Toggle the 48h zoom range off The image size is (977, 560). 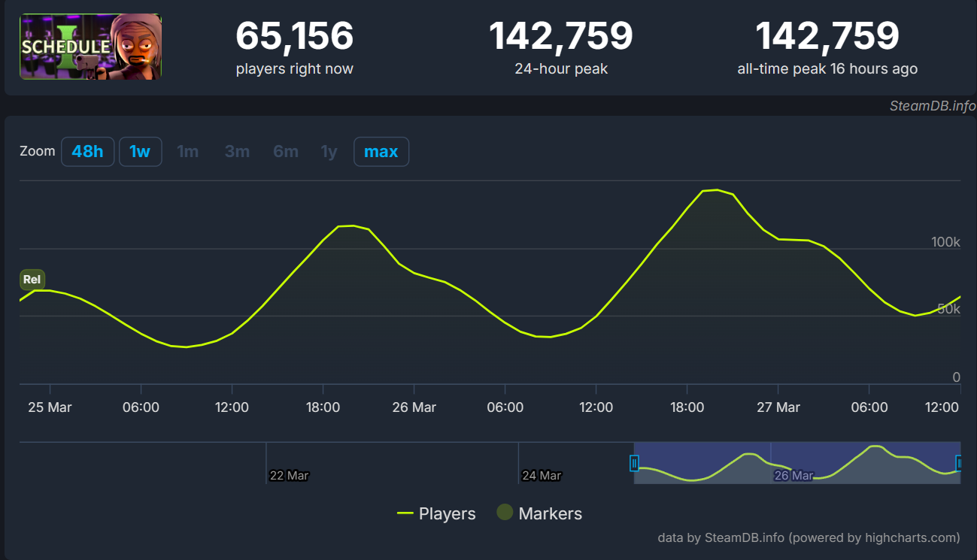coord(87,151)
